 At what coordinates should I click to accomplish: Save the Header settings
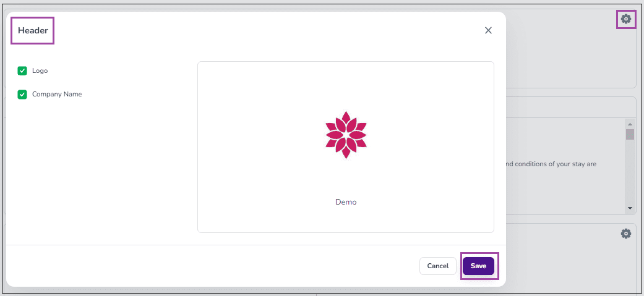(478, 266)
